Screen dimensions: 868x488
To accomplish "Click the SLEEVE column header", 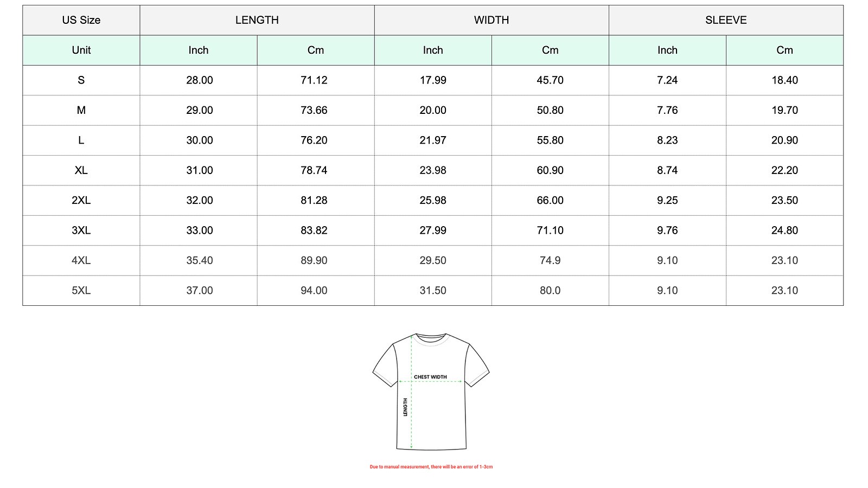I will pos(726,20).
